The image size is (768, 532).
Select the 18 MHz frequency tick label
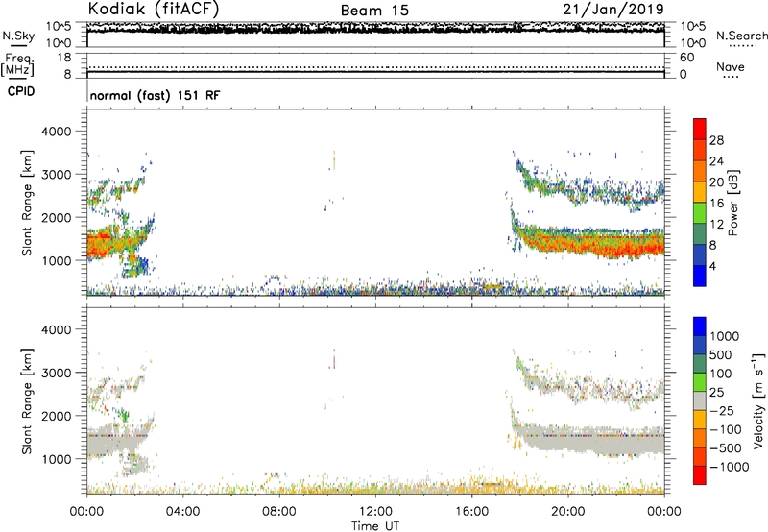click(64, 58)
